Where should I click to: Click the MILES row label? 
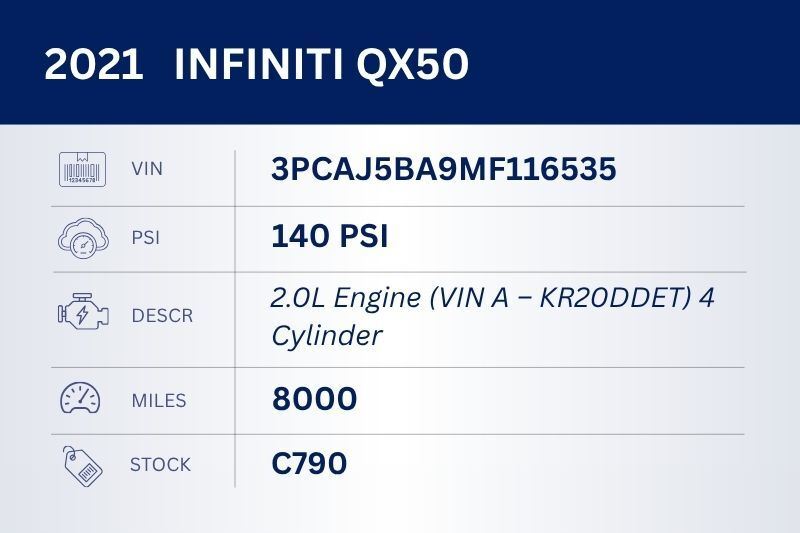[x=159, y=400]
